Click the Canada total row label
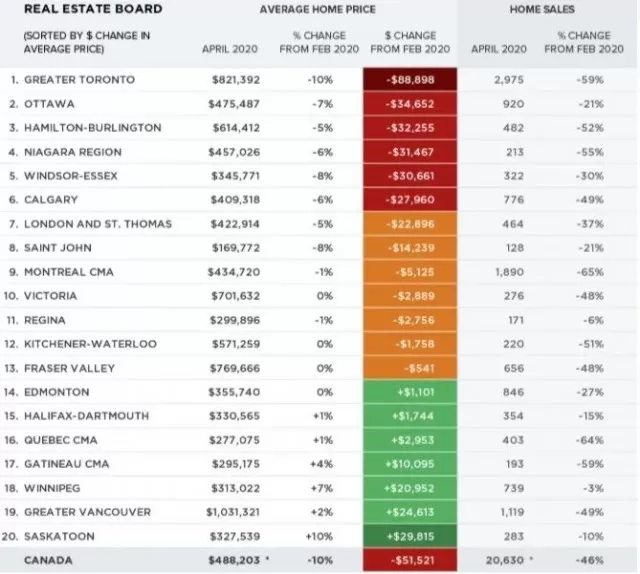This screenshot has height=574, width=640. point(48,560)
